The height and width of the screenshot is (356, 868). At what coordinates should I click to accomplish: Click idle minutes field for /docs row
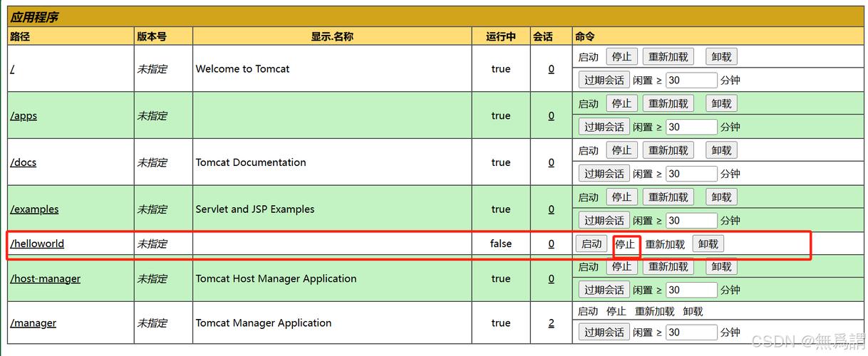(x=691, y=174)
